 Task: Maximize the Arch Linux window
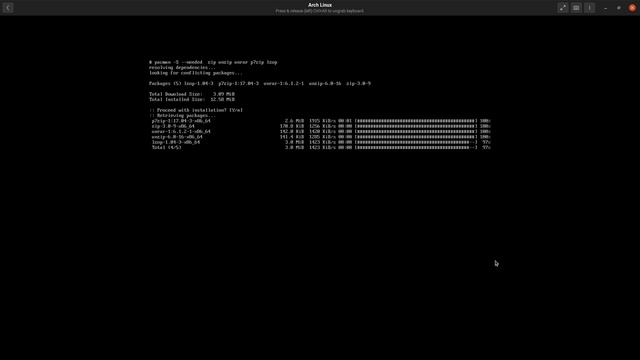pyautogui.click(x=619, y=8)
